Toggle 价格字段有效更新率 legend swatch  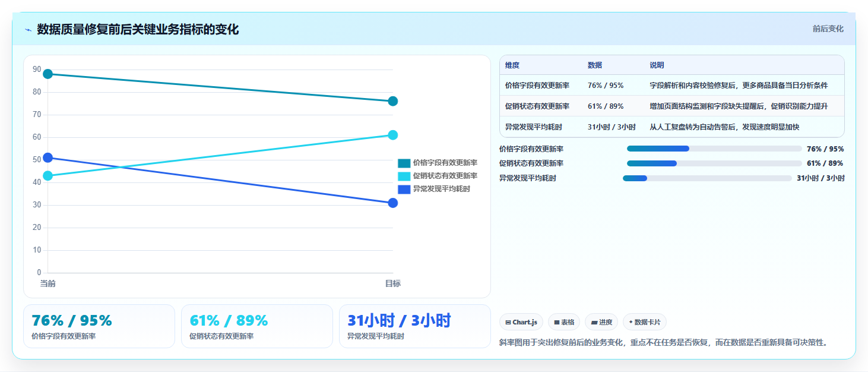[404, 163]
